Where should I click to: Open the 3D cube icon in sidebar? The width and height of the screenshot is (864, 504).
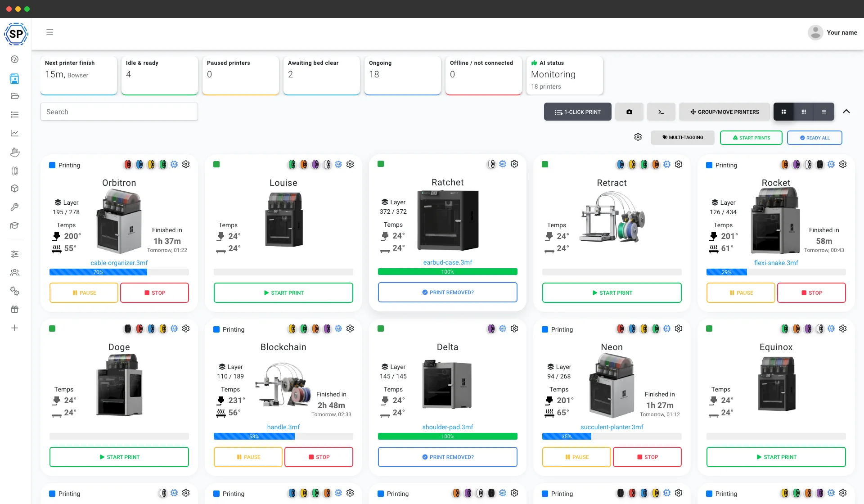(x=14, y=189)
